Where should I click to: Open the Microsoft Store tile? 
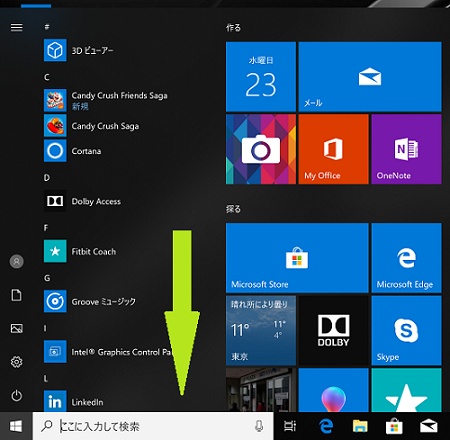pos(297,258)
